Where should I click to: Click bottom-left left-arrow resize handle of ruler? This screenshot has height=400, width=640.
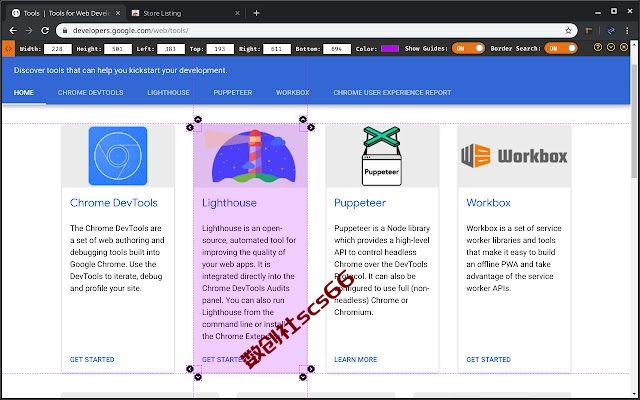[190, 369]
